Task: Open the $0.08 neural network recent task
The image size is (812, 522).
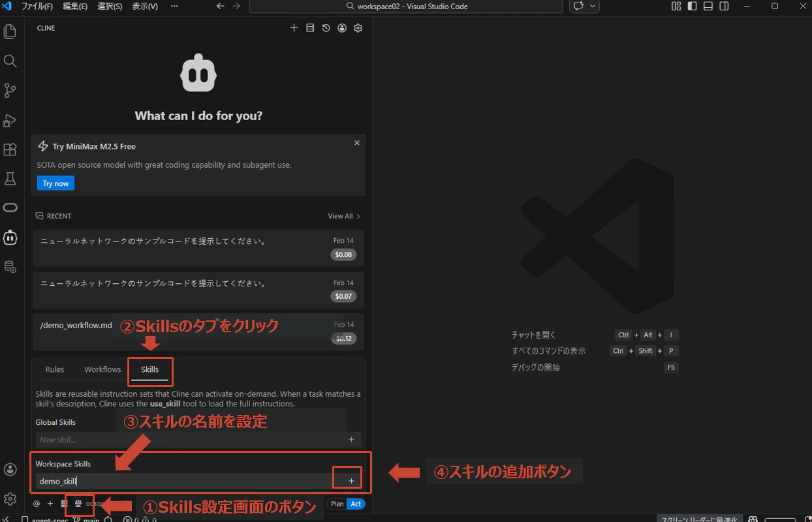Action: tap(198, 248)
